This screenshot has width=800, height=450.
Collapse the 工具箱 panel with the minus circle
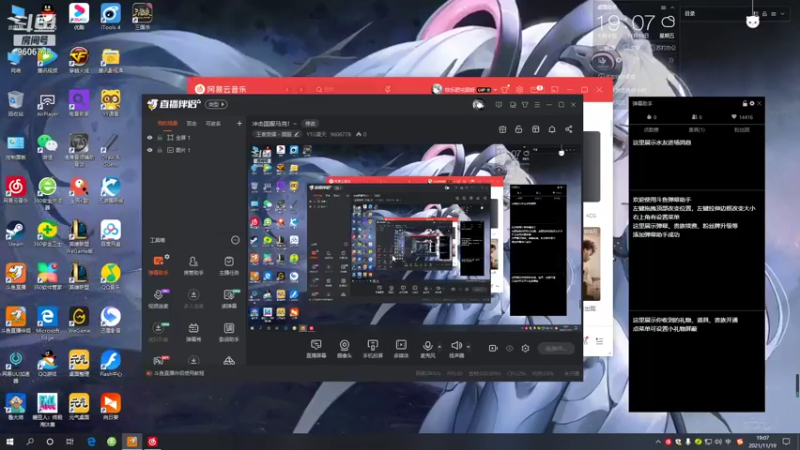point(235,240)
